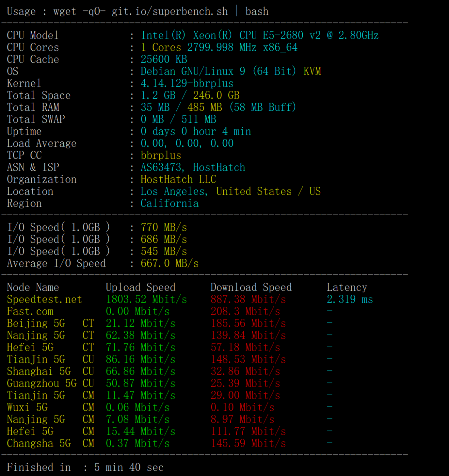Select the AS63473, HostHatch ISP text
Image resolution: width=449 pixels, height=476 pixels.
(193, 167)
